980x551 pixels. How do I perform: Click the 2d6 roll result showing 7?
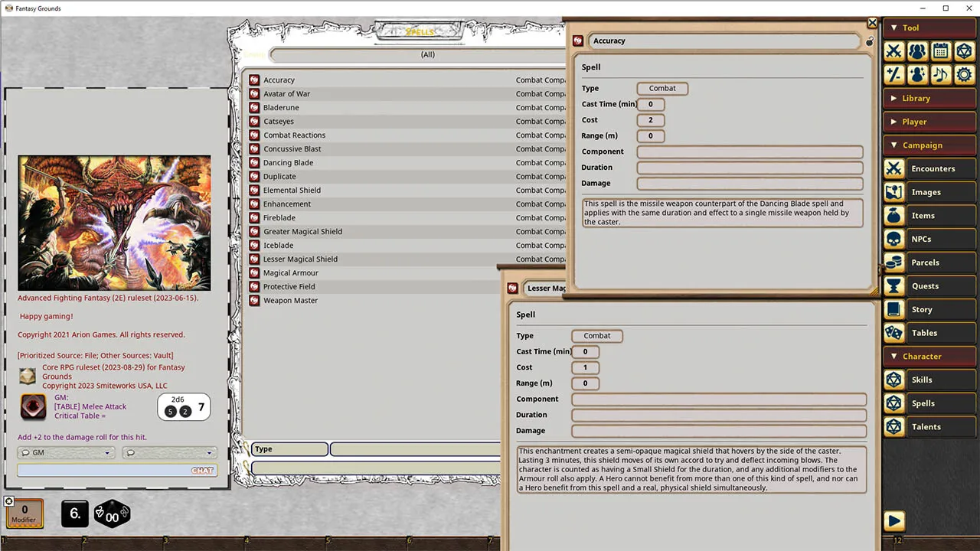184,407
